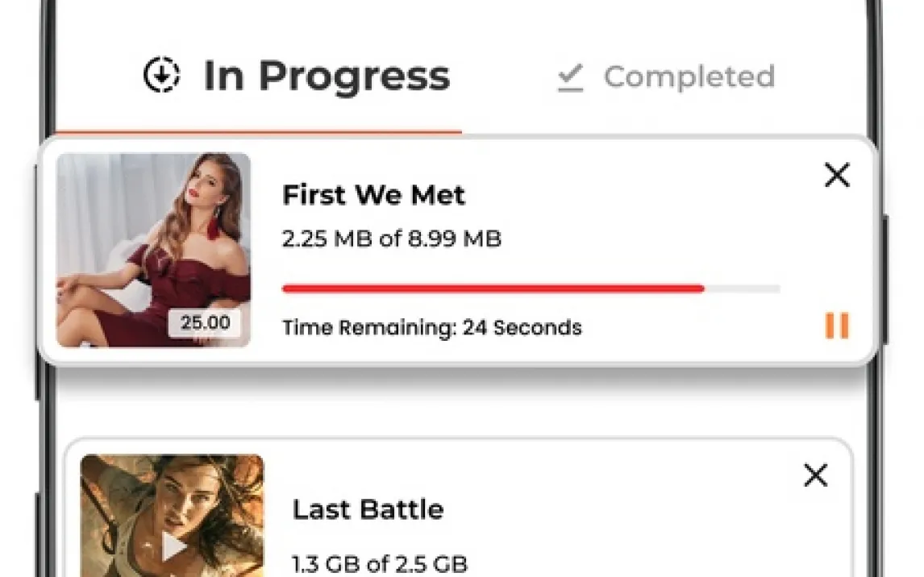Click the download icon beside In Progress
Viewport: 924px width, 577px height.
(x=161, y=76)
